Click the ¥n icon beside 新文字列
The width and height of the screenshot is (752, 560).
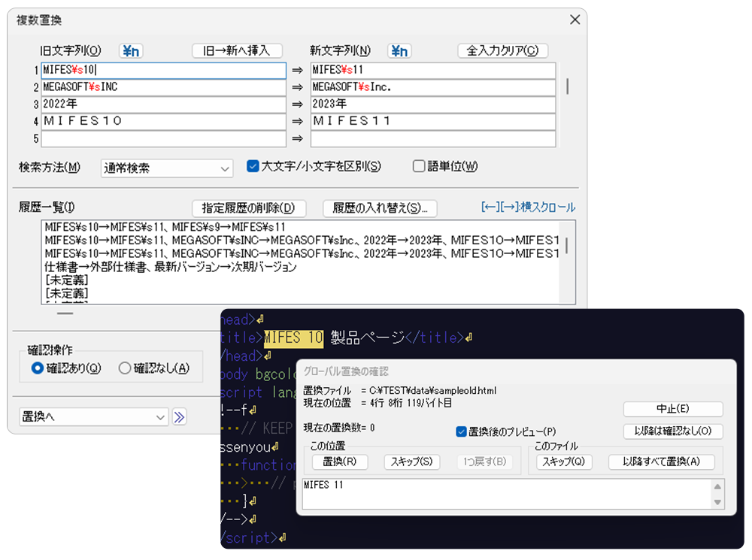coord(399,51)
